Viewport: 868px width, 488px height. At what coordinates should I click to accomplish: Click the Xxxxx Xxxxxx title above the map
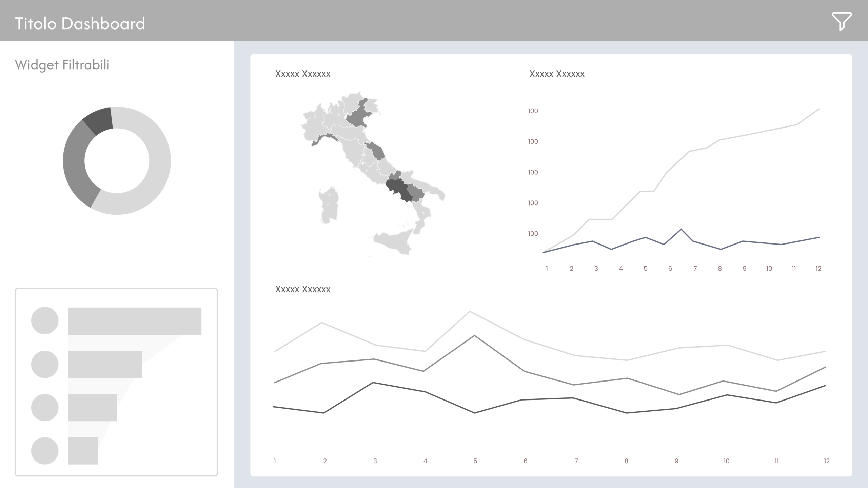pos(303,74)
